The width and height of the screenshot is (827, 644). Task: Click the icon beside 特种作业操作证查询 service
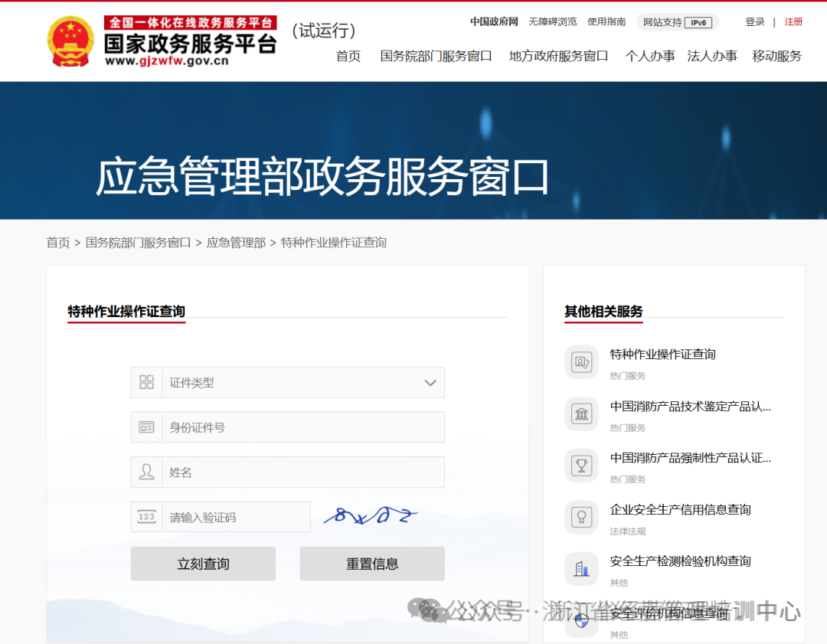pos(581,362)
